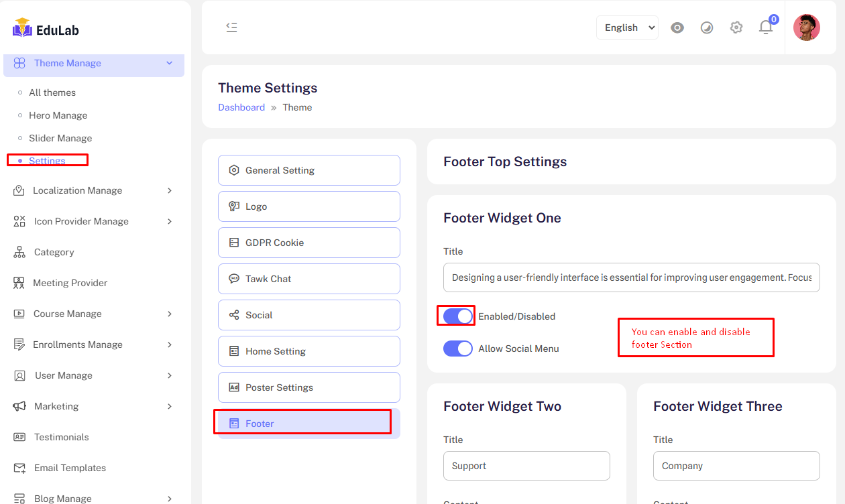Open Email Templates in sidebar

70,468
